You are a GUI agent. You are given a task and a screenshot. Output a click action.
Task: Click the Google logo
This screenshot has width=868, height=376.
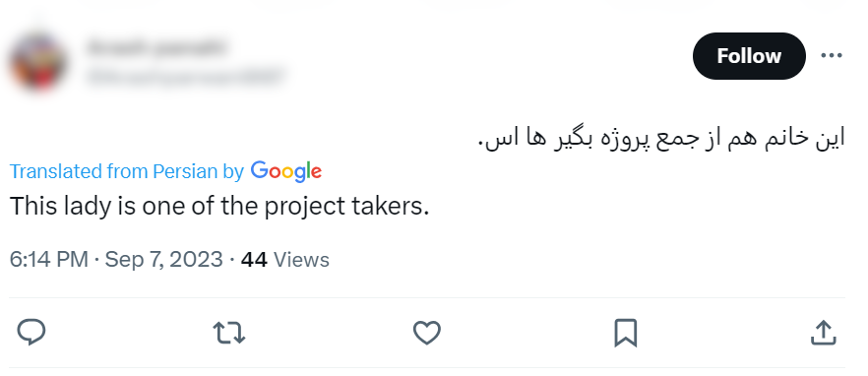(x=285, y=171)
